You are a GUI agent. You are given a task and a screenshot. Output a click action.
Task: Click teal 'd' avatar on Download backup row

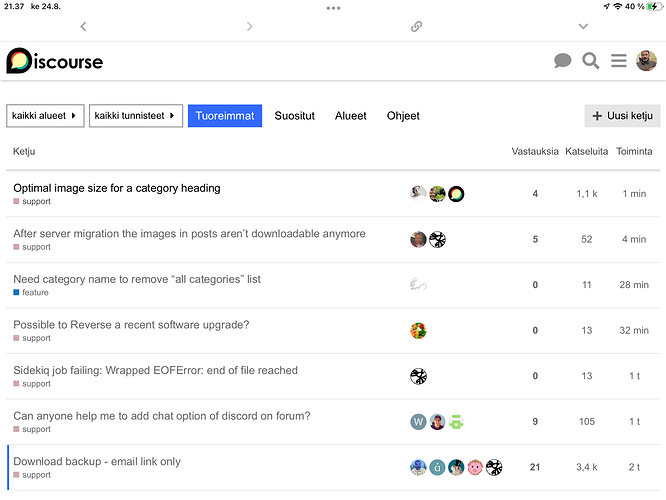[437, 467]
